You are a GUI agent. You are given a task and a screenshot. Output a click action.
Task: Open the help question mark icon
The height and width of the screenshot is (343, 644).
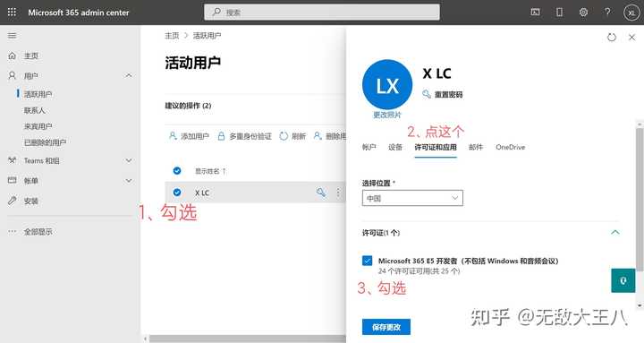point(607,13)
